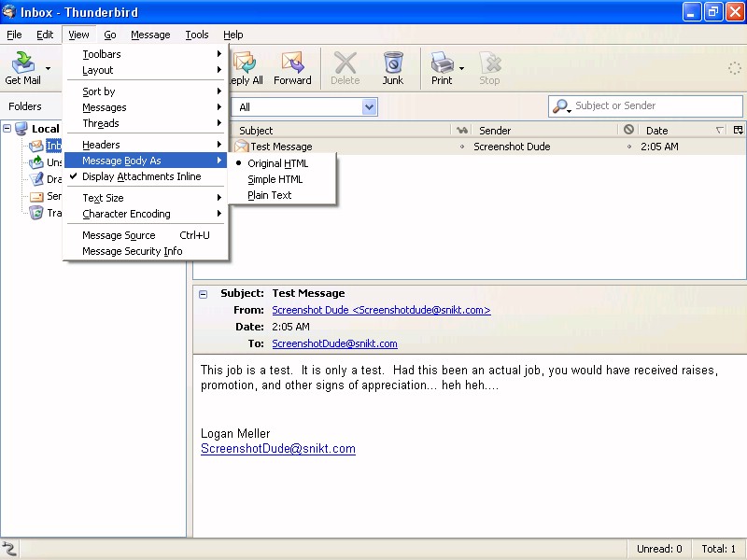Open the File menu
The image size is (747, 560).
pyautogui.click(x=14, y=35)
